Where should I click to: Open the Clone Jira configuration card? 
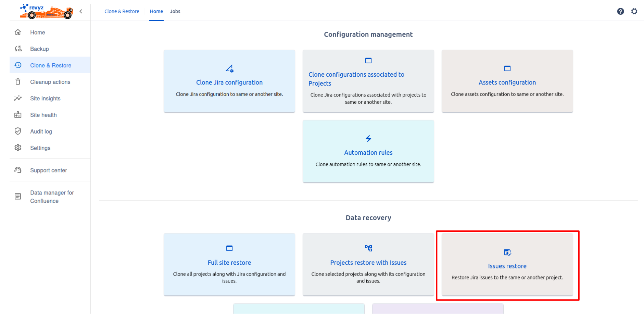point(229,82)
